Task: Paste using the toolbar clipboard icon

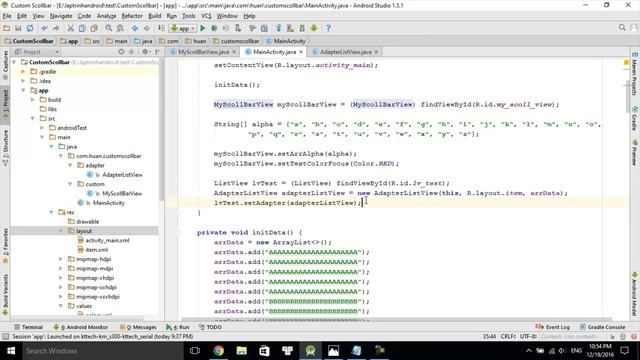Action: [94, 28]
